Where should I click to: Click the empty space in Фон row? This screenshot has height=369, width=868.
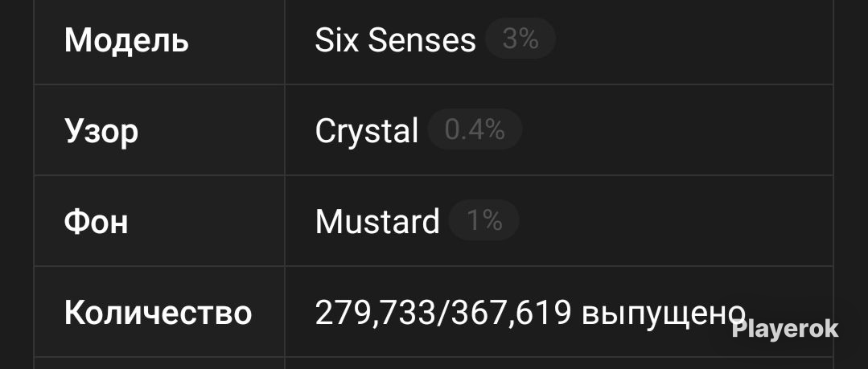point(676,221)
